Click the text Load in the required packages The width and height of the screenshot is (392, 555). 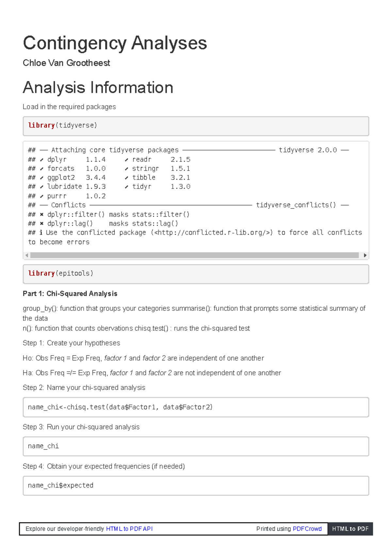click(69, 107)
